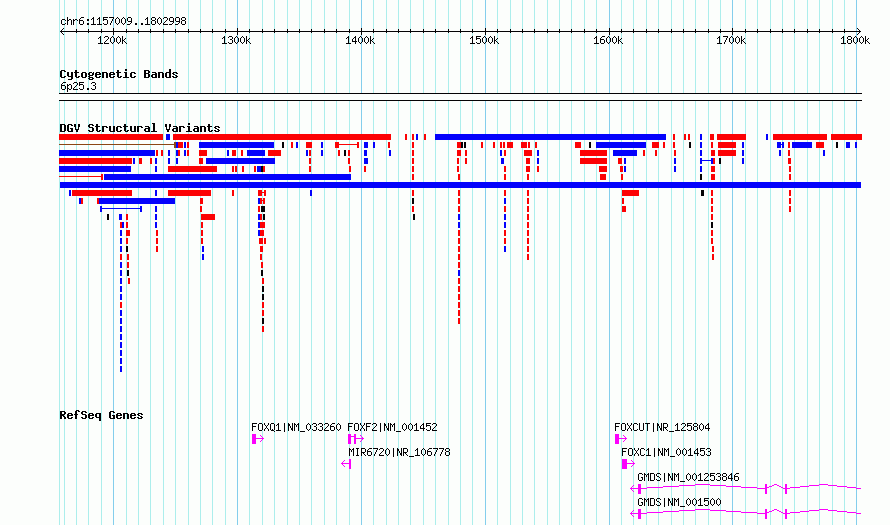
Task: Click the 1300k ruler tick label
Action: (236, 40)
